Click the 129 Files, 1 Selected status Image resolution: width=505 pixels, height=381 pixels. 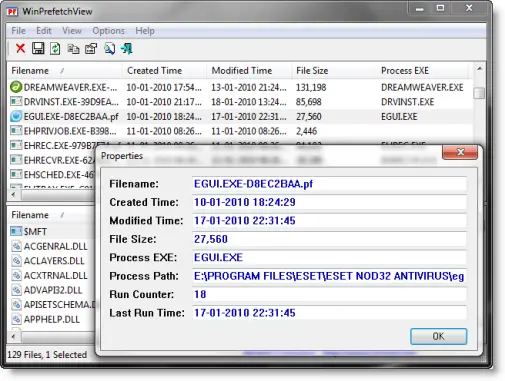47,354
